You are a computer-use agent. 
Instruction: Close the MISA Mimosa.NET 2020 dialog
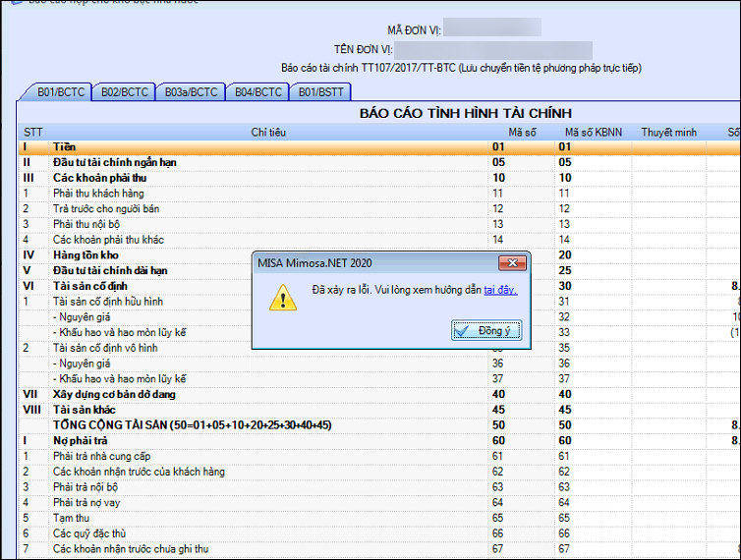point(511,263)
